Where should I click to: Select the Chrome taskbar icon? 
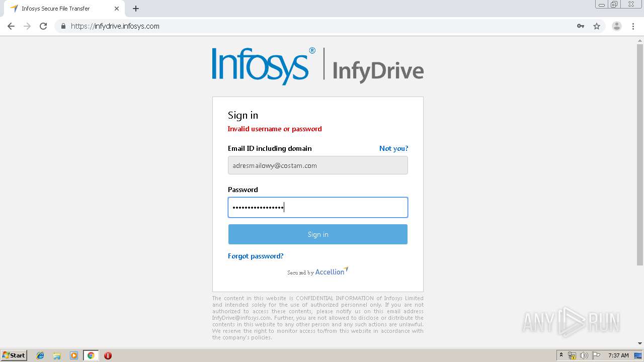[91, 355]
